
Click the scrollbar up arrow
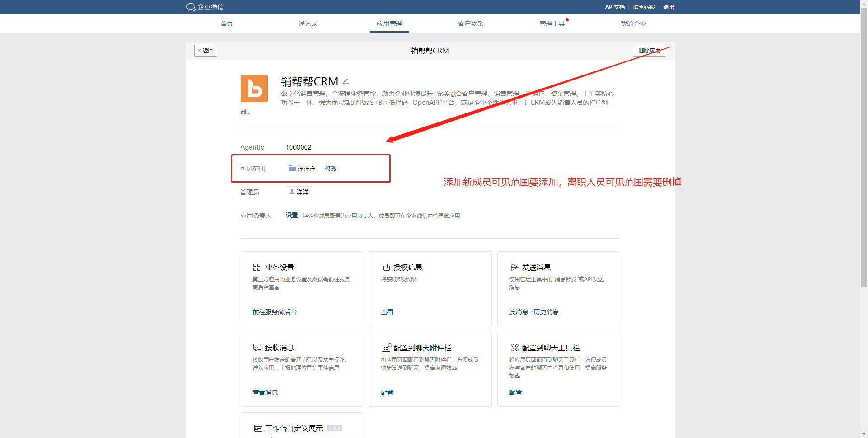(x=864, y=3)
